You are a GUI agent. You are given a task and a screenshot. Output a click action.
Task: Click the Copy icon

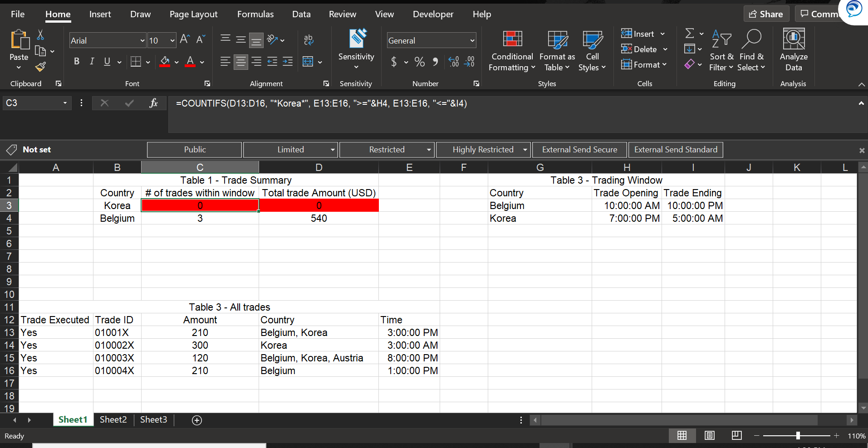(40, 51)
